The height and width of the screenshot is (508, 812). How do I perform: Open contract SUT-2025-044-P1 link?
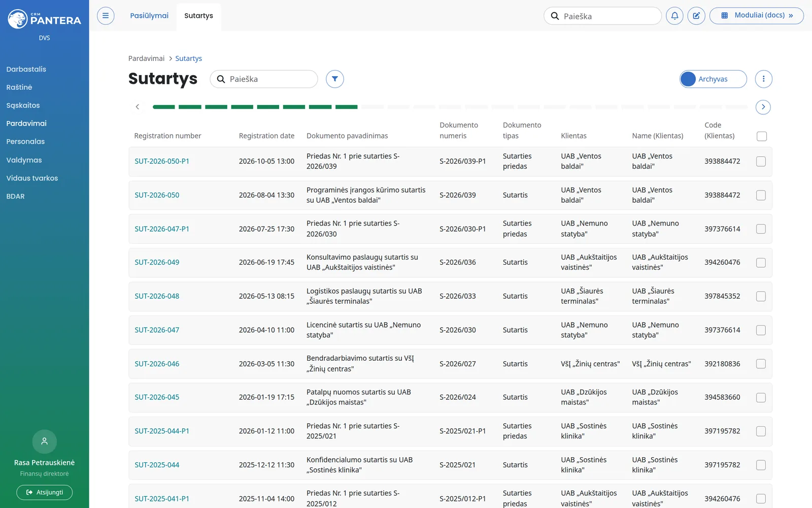pyautogui.click(x=162, y=431)
